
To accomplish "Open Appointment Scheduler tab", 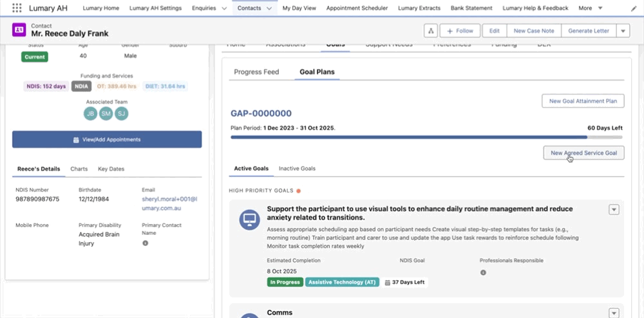I will [357, 8].
